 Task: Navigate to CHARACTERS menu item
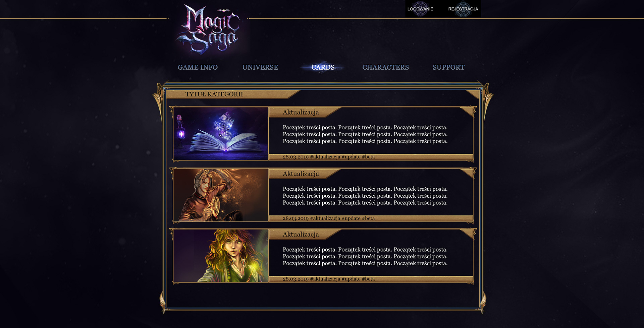385,67
